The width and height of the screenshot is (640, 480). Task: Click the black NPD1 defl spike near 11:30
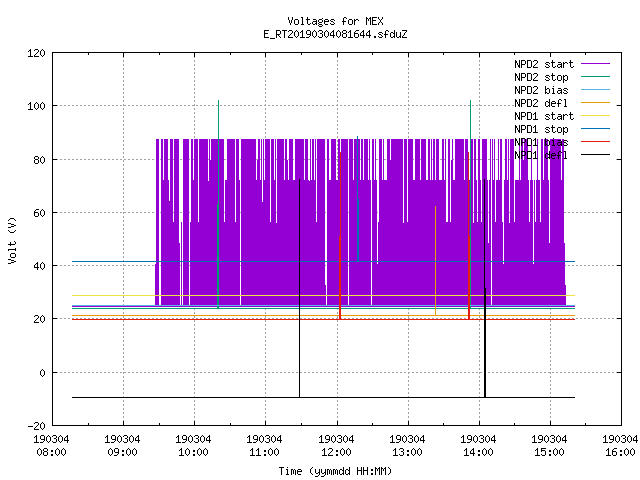coord(300,288)
